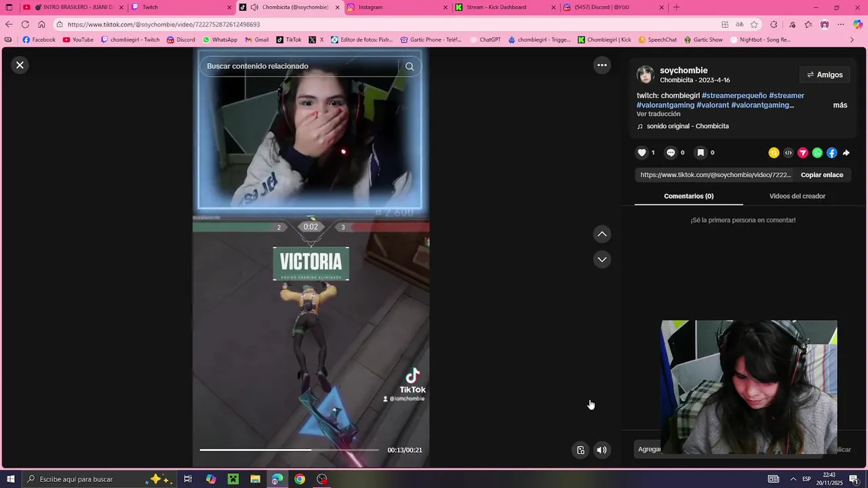Seek on the video progress bar
This screenshot has width=868, height=488.
(289, 450)
